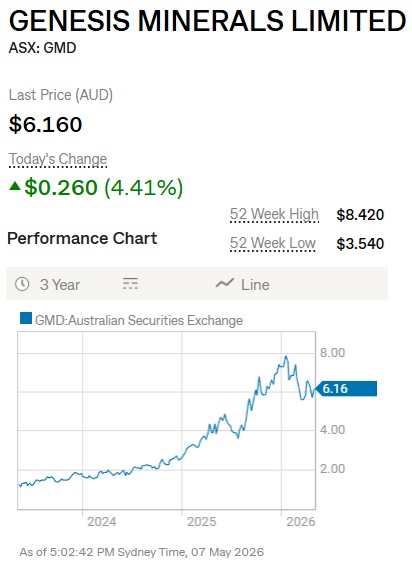Open the chart settings sliders icon
This screenshot has height=566, width=412.
[130, 284]
